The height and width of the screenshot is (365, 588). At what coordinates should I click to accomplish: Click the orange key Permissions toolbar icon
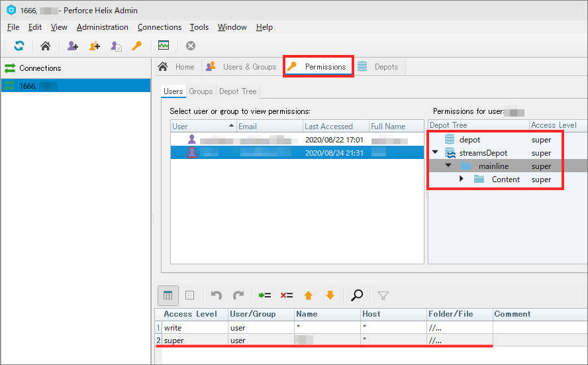136,46
